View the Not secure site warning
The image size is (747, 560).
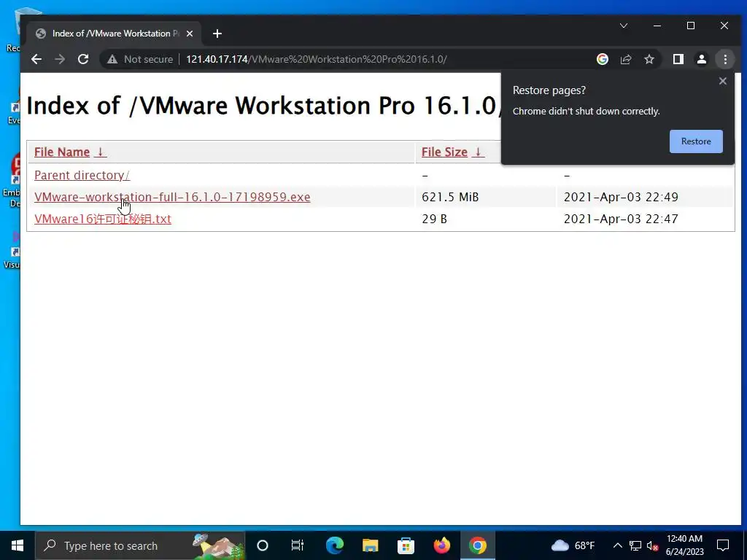[x=139, y=59]
